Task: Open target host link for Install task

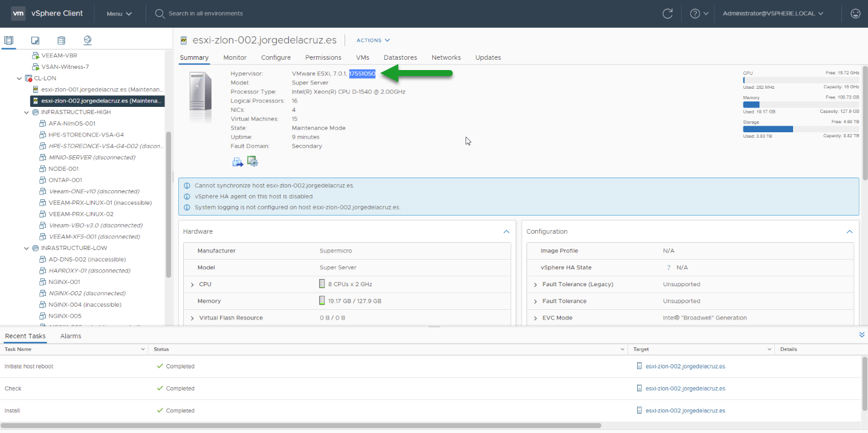Action: (x=685, y=411)
